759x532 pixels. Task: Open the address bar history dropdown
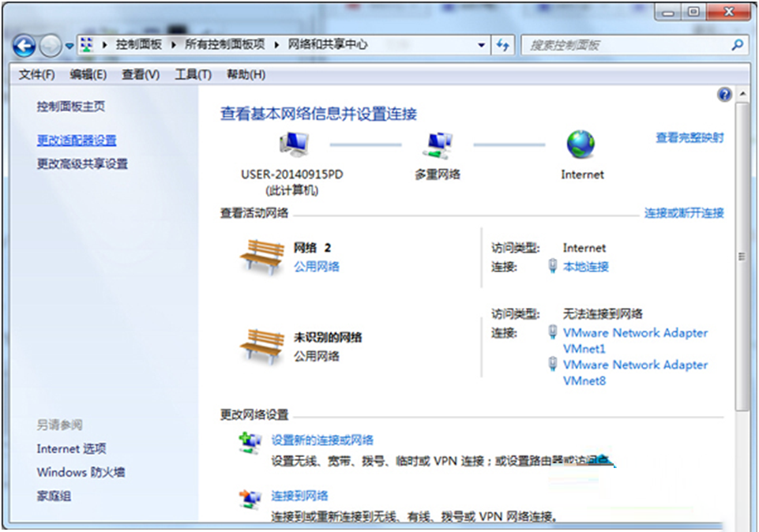[x=480, y=45]
